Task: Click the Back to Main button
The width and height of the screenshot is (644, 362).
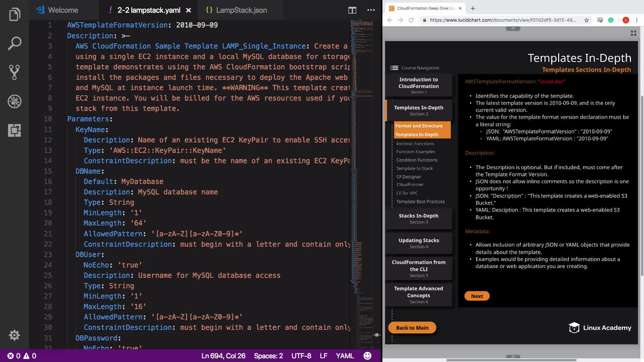Action: pos(412,327)
